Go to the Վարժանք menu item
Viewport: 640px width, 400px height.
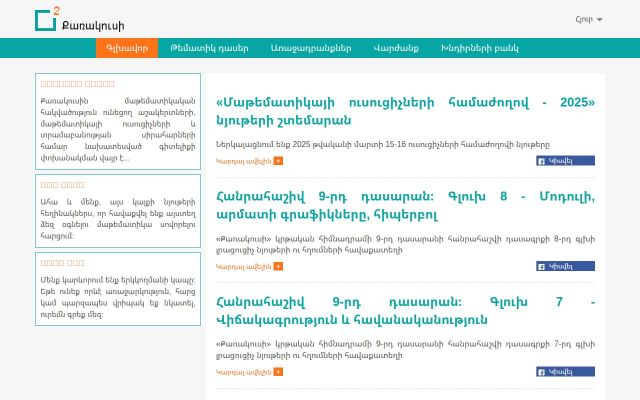[x=396, y=48]
